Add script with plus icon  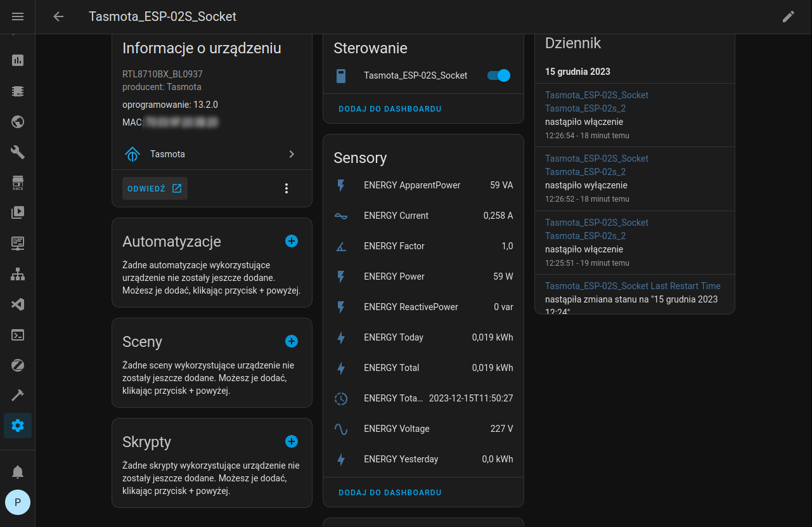tap(292, 441)
